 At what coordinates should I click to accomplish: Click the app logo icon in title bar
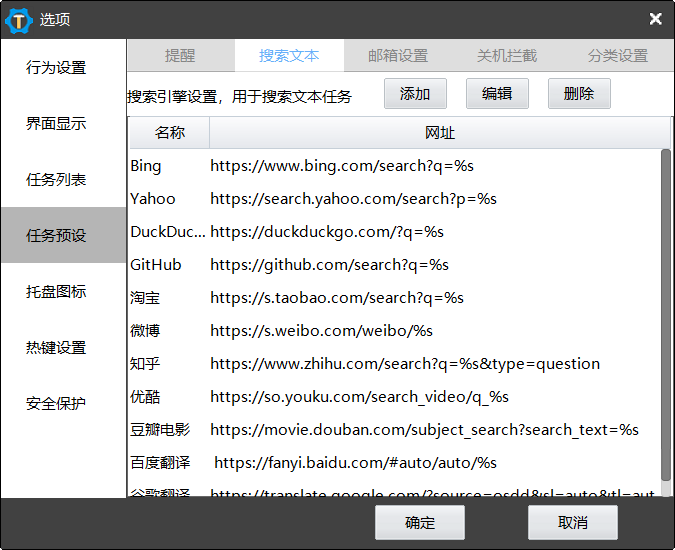[19, 19]
